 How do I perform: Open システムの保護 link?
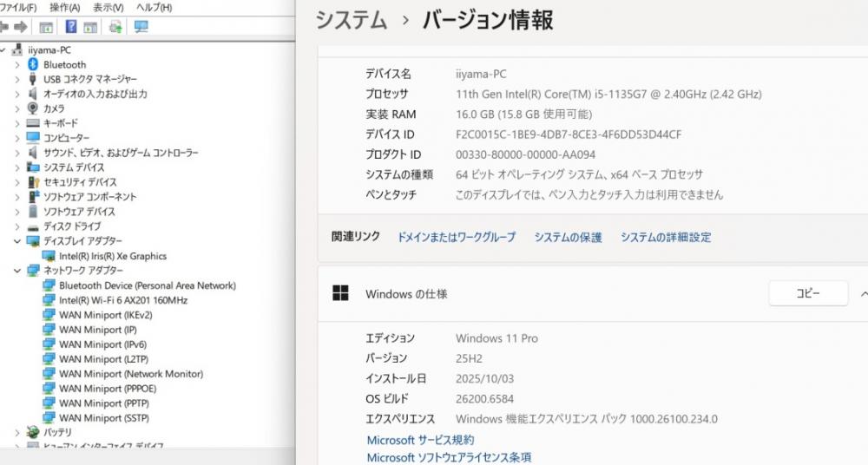point(568,237)
